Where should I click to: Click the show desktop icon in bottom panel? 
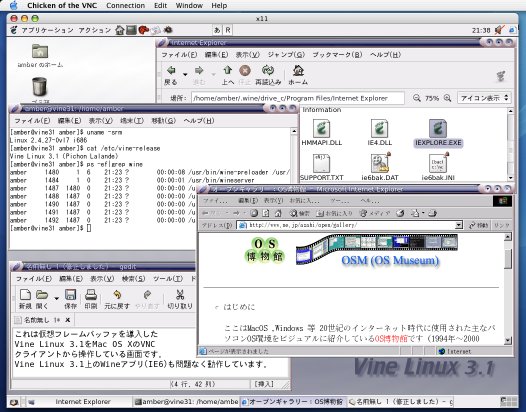(14, 402)
